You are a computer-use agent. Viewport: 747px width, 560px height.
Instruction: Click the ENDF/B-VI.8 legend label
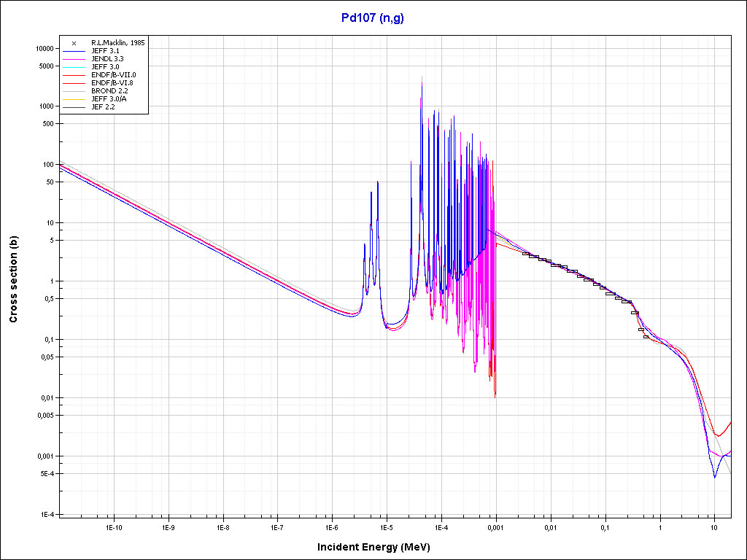[113, 83]
